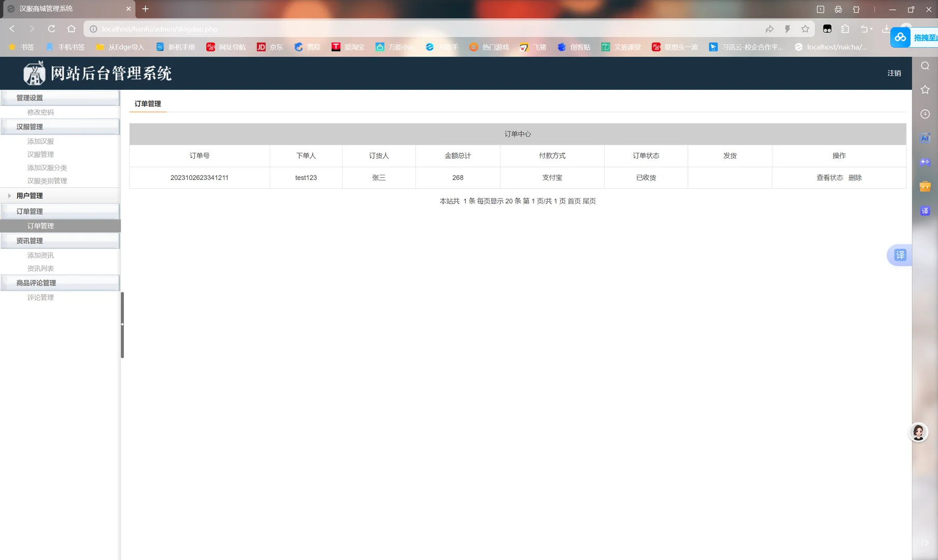Open 资讯列表 in the sidebar
The height and width of the screenshot is (560, 938).
[40, 269]
